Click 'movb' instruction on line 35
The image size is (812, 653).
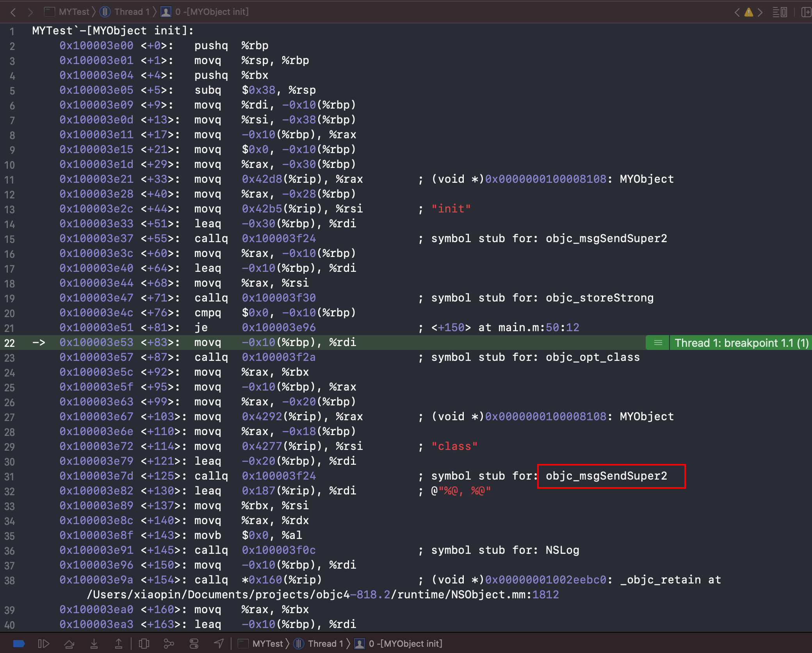click(208, 535)
